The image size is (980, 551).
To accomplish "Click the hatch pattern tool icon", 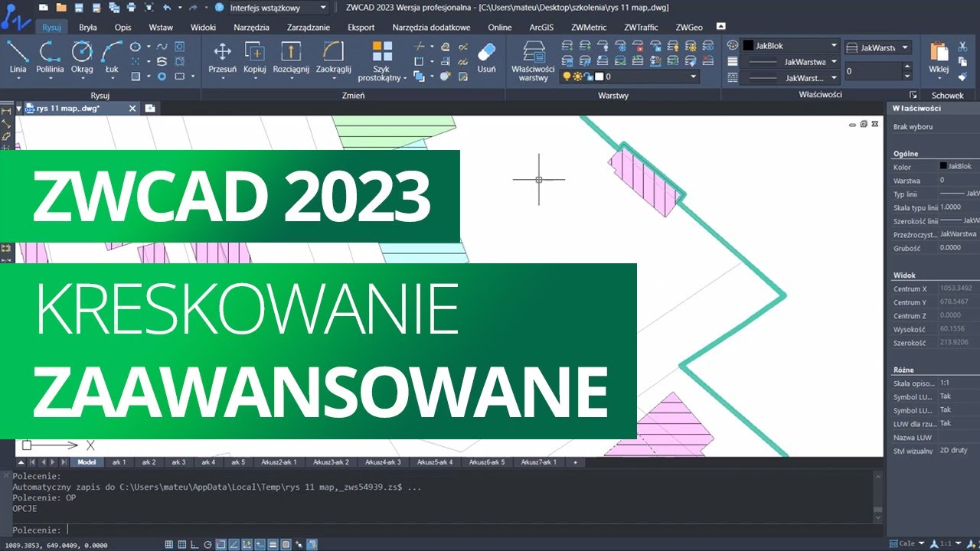I will pyautogui.click(x=135, y=77).
